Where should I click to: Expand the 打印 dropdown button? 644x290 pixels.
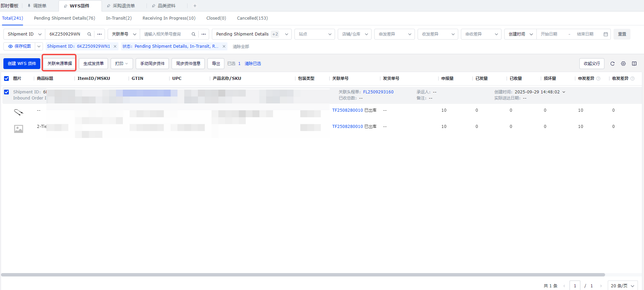click(121, 64)
